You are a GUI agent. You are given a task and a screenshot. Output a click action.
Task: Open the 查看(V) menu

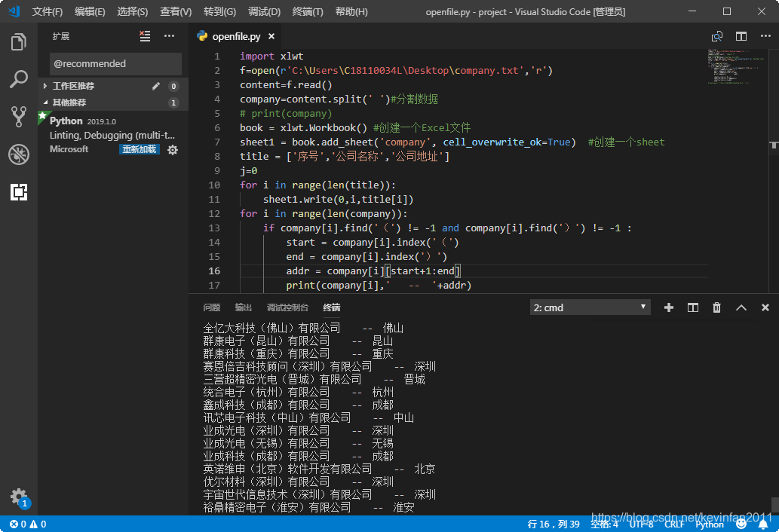coord(176,11)
